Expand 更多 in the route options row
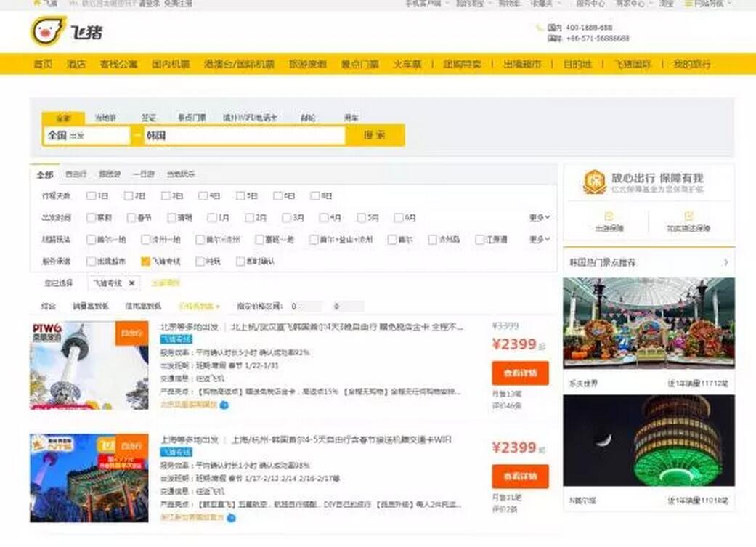This screenshot has width=756, height=547. (x=540, y=239)
